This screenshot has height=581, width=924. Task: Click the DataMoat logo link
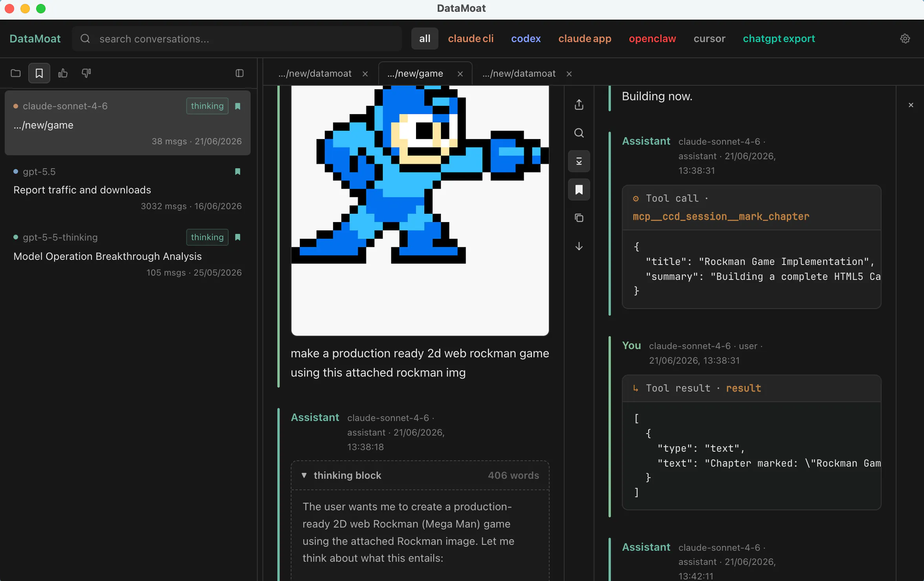point(35,39)
